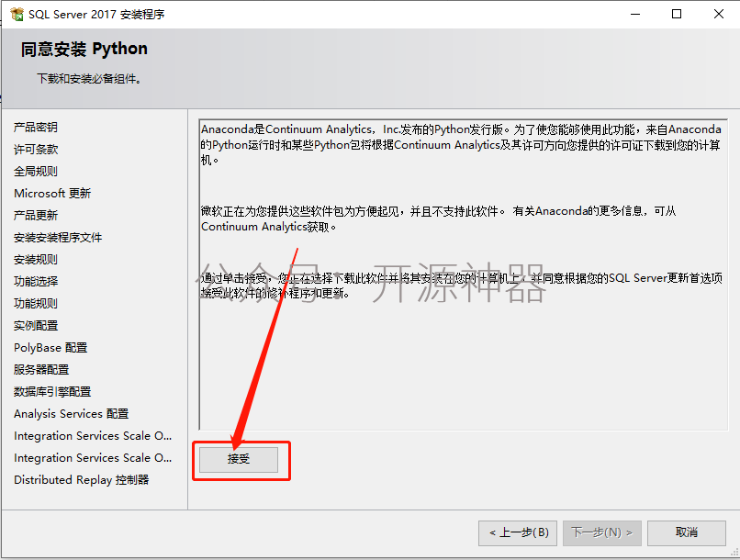This screenshot has height=560, width=740.
Task: Select 功能选择 step in sidebar
Action: point(36,282)
